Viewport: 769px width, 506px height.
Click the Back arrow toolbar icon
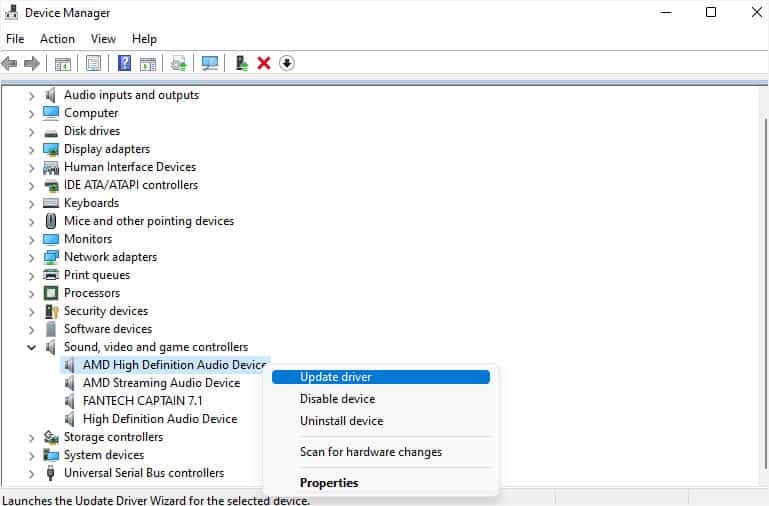pyautogui.click(x=9, y=63)
